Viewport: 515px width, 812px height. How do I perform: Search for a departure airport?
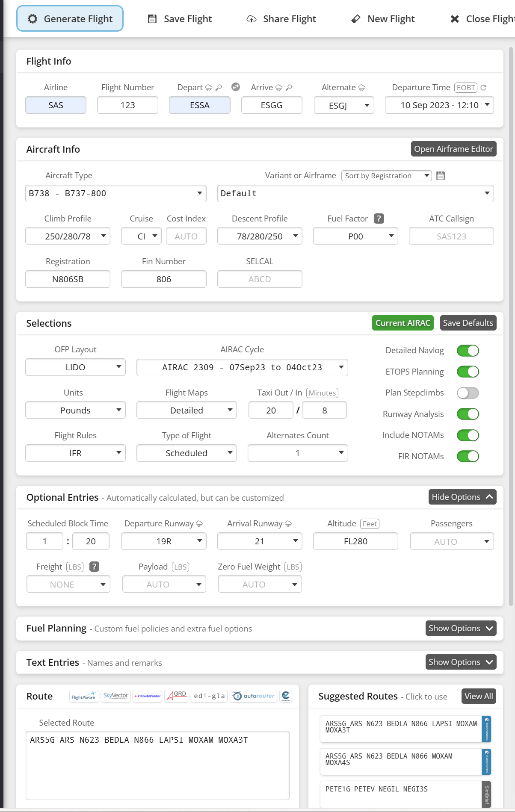219,88
